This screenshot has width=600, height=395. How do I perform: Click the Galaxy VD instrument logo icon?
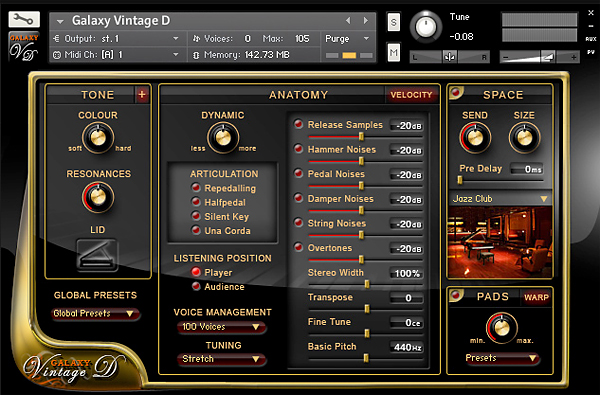[x=24, y=47]
